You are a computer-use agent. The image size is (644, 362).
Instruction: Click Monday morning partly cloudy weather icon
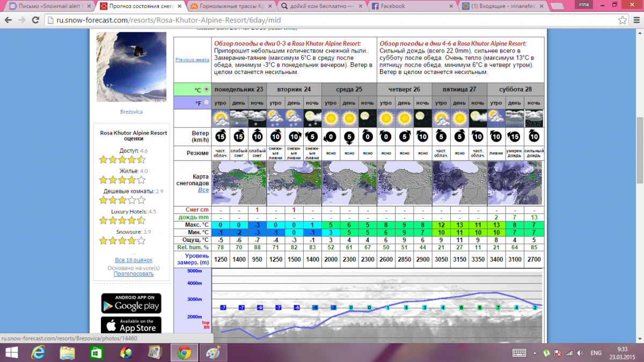click(x=221, y=118)
